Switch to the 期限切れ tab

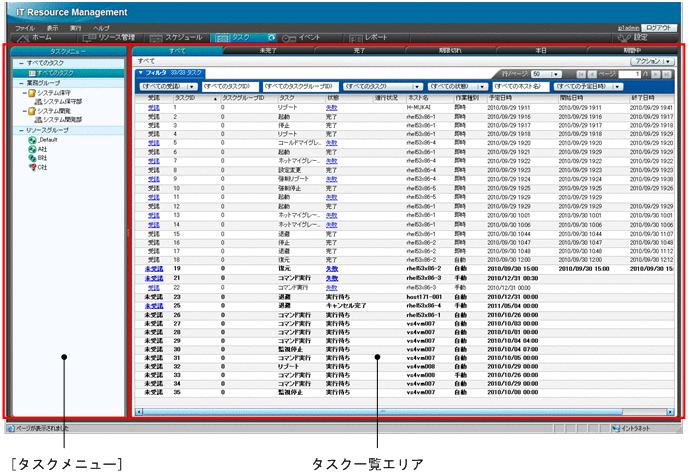click(450, 50)
